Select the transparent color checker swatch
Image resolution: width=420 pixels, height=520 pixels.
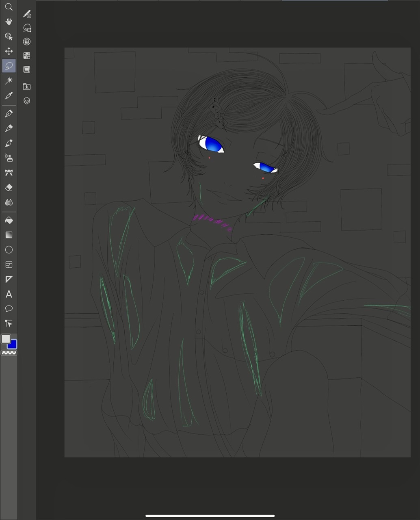pyautogui.click(x=9, y=353)
